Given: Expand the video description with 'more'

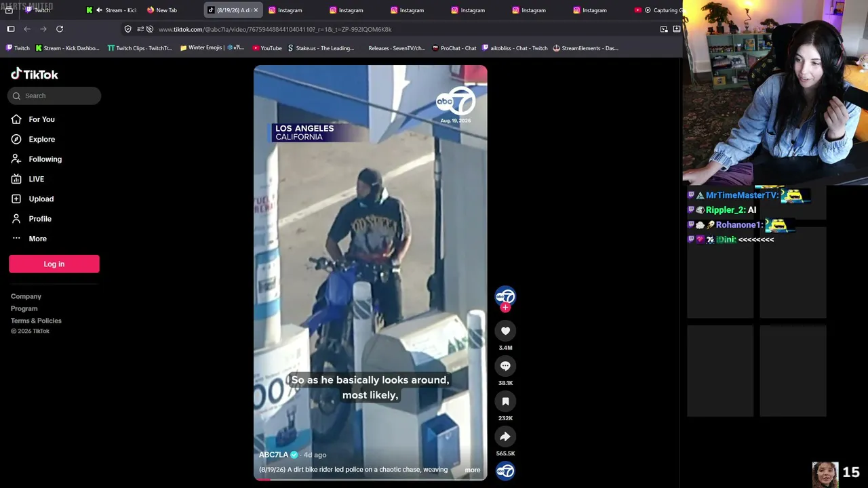Looking at the screenshot, I should tap(473, 470).
